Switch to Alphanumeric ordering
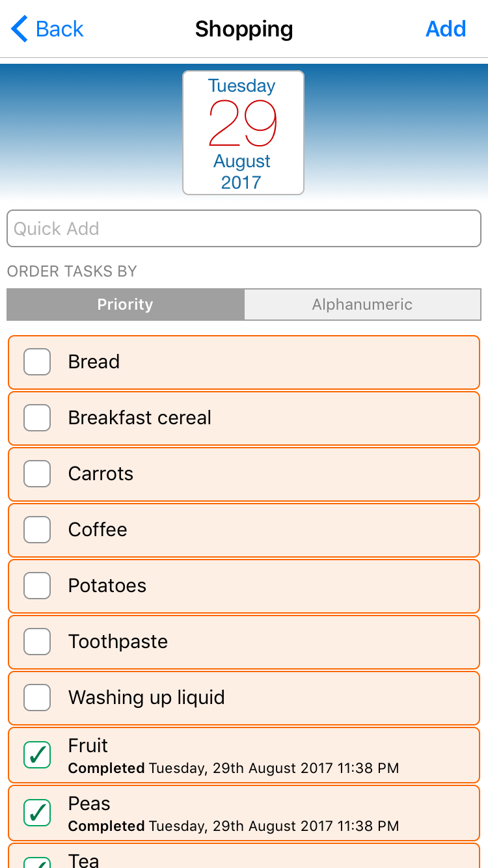 [x=362, y=305]
